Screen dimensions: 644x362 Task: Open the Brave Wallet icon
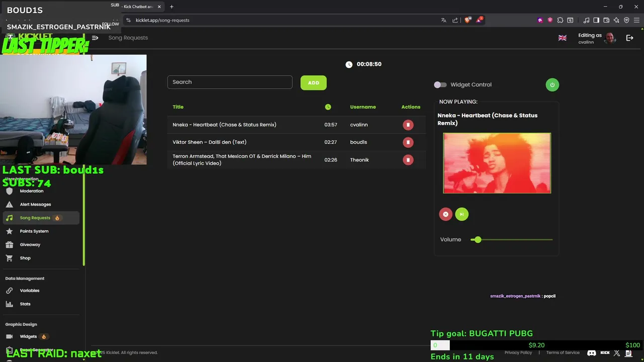(606, 20)
